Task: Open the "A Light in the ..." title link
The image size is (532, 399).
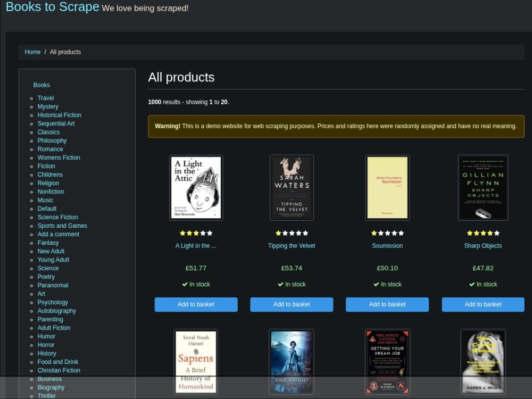Action: click(x=196, y=246)
